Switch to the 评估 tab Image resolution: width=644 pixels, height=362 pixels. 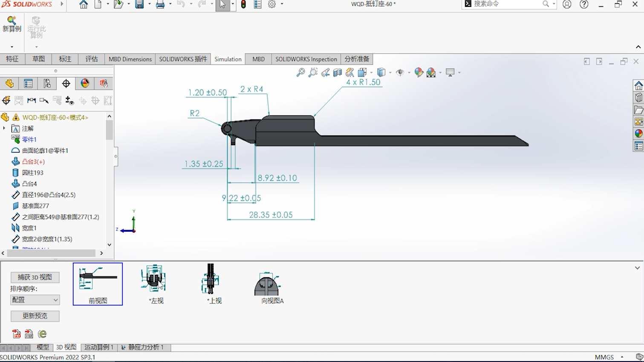point(91,59)
